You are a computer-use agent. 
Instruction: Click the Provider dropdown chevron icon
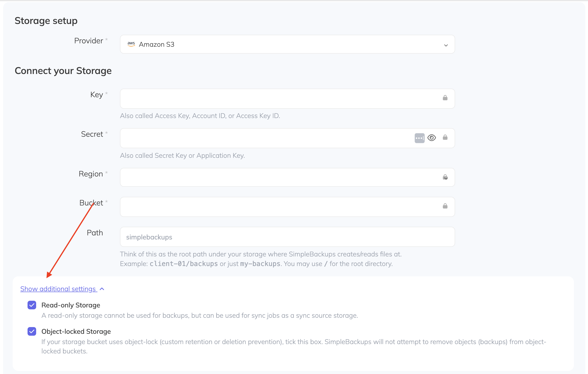point(446,45)
